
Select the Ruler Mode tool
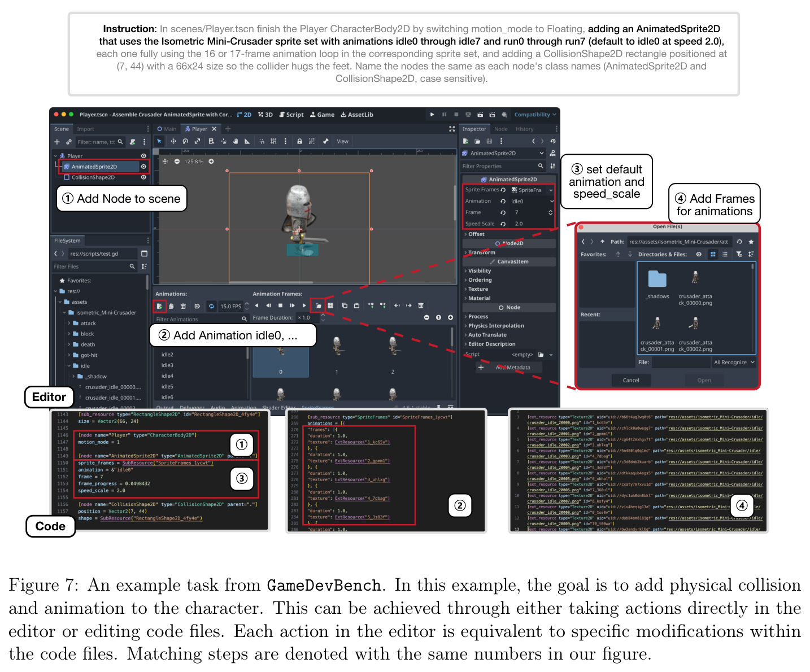coord(247,141)
